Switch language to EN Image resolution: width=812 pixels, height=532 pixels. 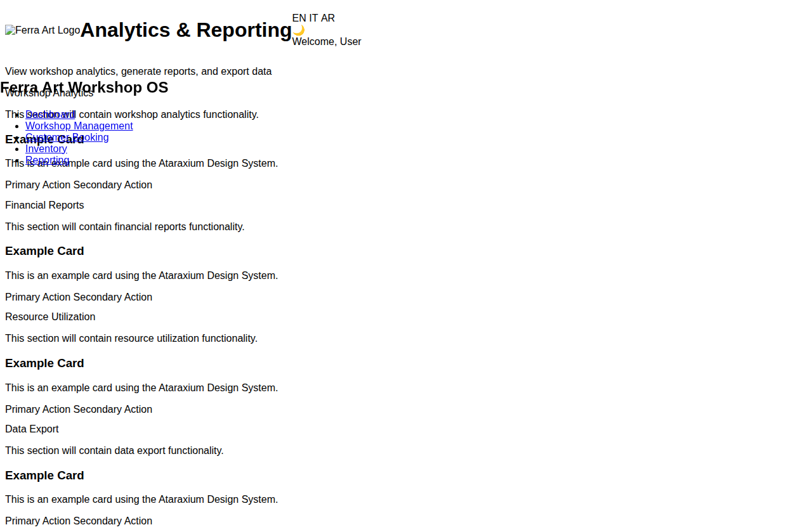[x=299, y=18]
